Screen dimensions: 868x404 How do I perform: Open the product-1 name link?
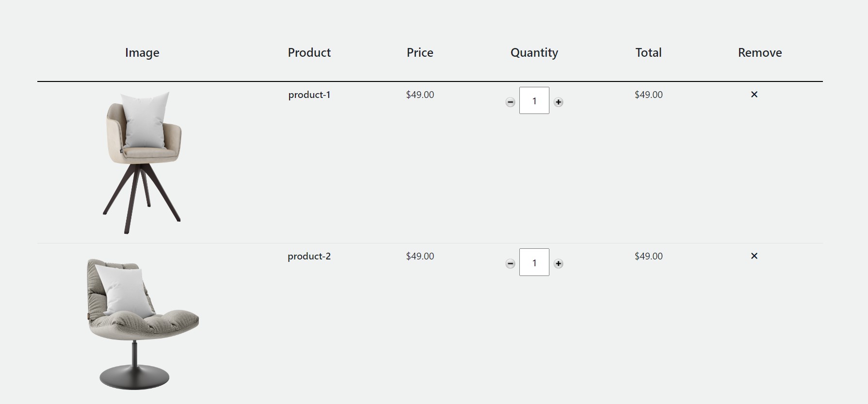(x=309, y=95)
